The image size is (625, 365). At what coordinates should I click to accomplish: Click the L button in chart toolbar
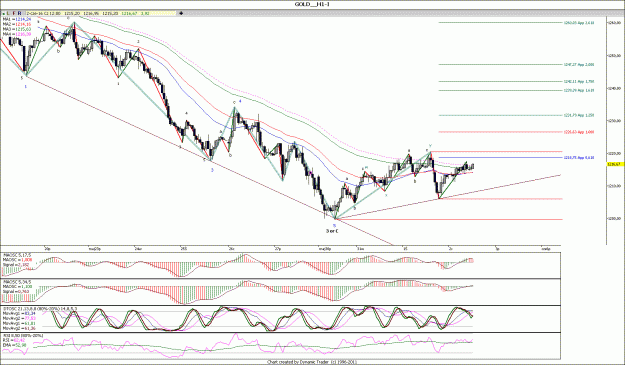point(8,13)
